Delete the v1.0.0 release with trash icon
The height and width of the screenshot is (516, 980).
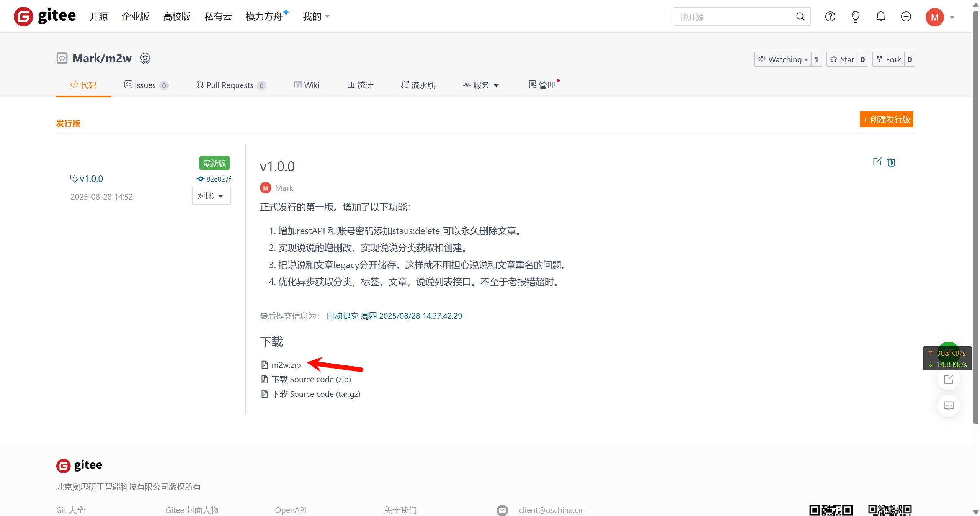[891, 162]
